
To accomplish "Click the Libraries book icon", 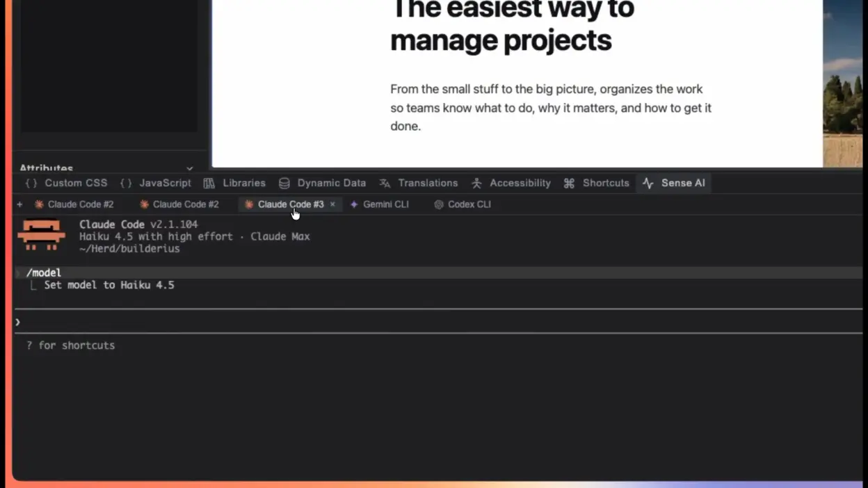I will click(x=209, y=183).
